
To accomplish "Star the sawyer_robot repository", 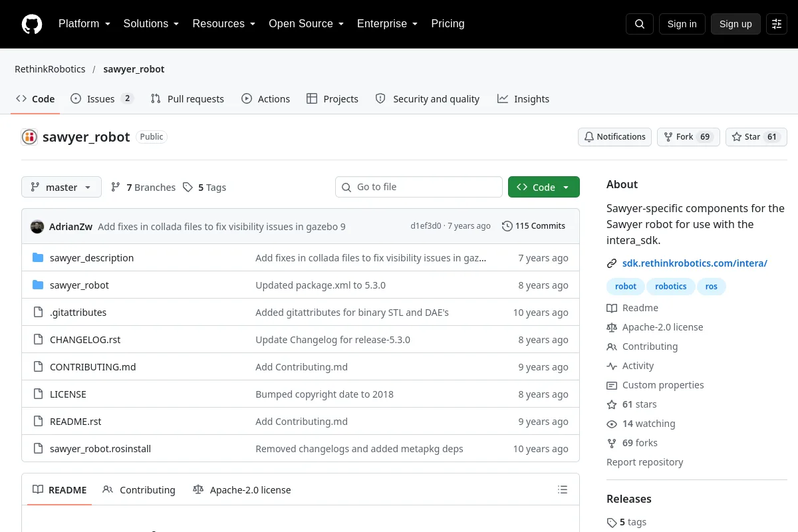I will (x=756, y=137).
